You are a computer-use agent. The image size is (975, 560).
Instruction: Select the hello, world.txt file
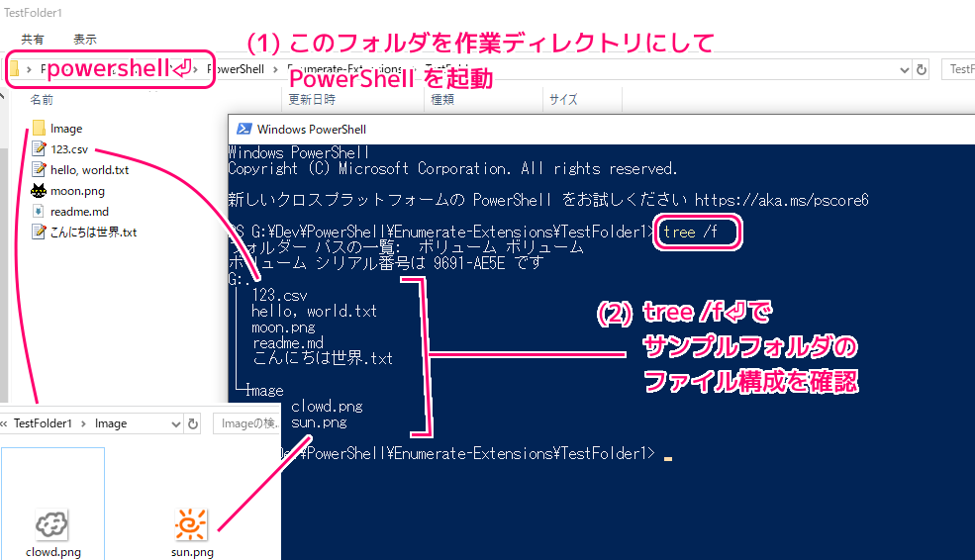click(x=89, y=169)
